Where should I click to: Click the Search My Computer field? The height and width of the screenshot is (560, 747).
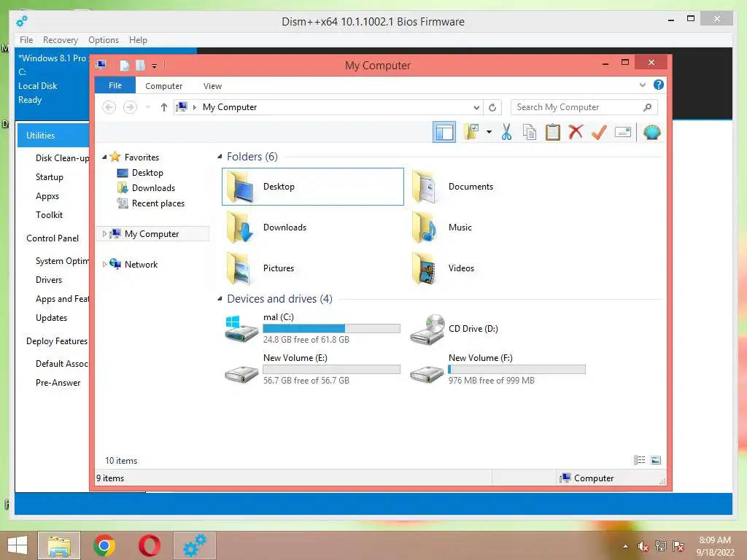point(584,107)
